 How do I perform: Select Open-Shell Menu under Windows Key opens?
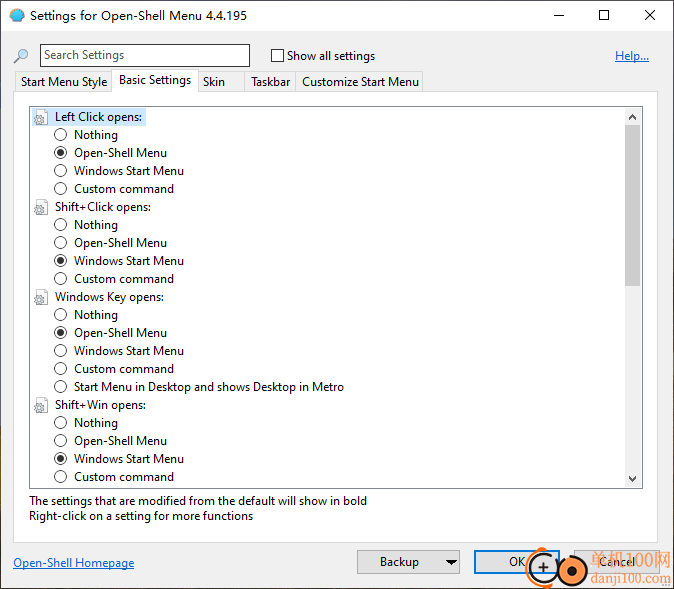coord(61,333)
